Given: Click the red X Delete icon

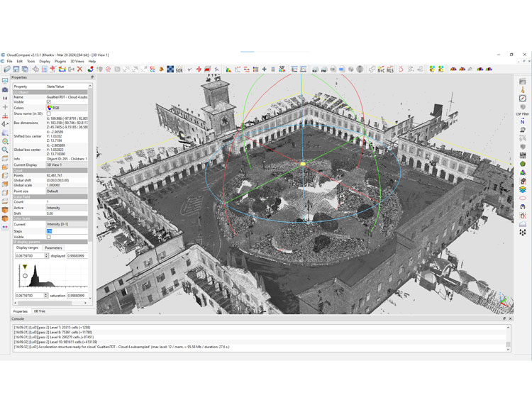Looking at the screenshot, I should tap(79, 69).
